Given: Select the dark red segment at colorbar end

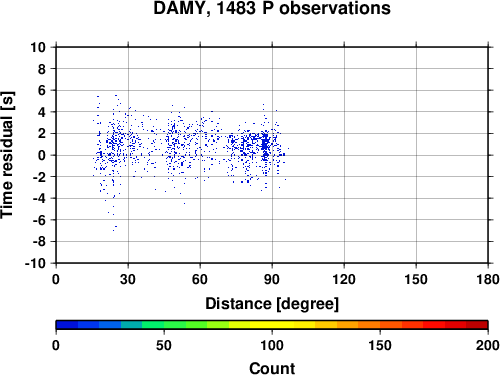Looking at the screenshot, I should tap(477, 325).
